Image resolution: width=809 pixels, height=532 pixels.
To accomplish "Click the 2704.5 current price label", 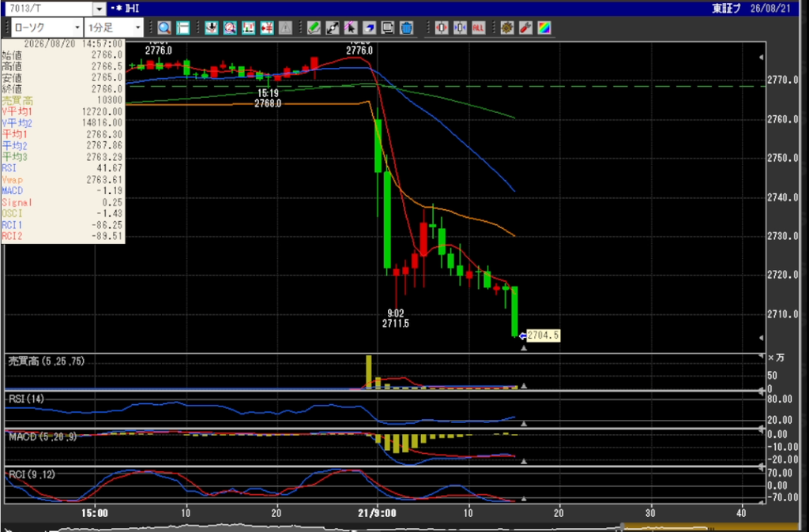I will [543, 335].
